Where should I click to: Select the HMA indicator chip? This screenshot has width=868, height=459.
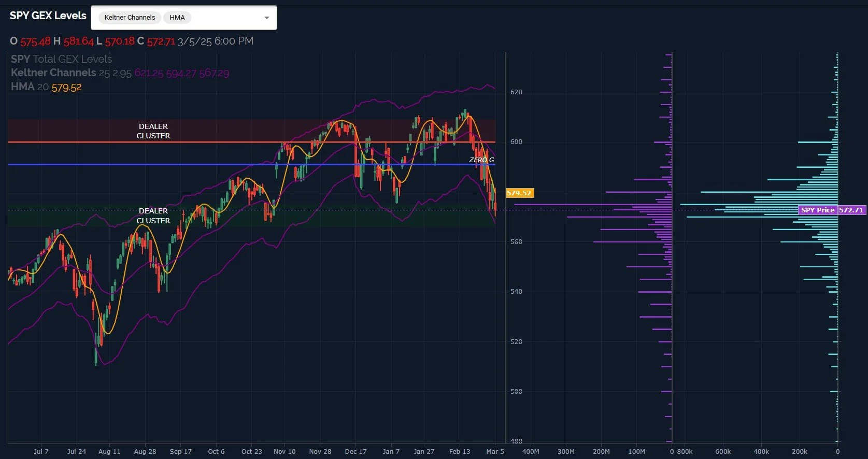(x=177, y=18)
